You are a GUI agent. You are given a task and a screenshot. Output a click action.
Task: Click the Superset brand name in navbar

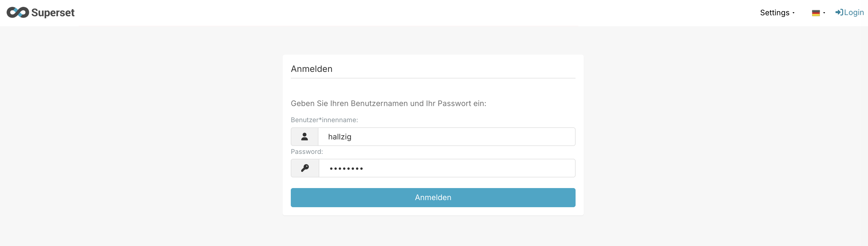pyautogui.click(x=53, y=13)
